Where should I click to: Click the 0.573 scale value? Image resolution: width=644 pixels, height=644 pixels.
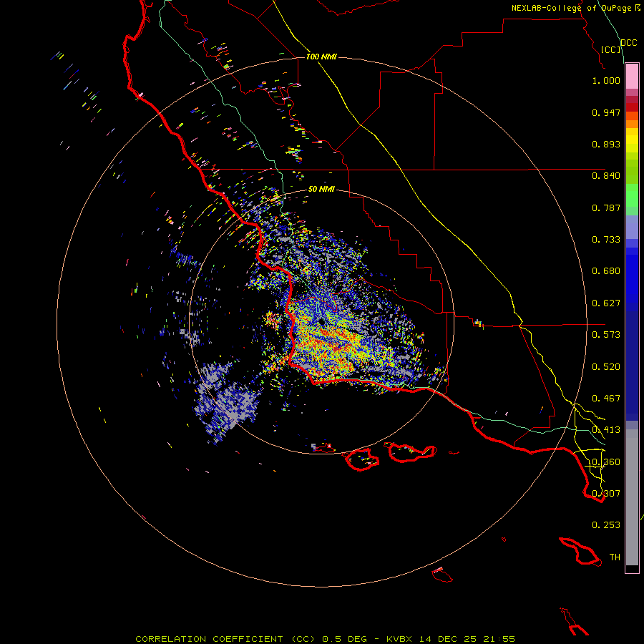pyautogui.click(x=606, y=335)
